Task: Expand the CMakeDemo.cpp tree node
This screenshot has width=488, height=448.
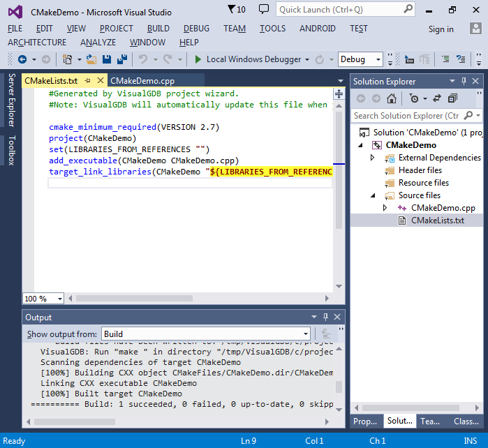Action: point(385,208)
